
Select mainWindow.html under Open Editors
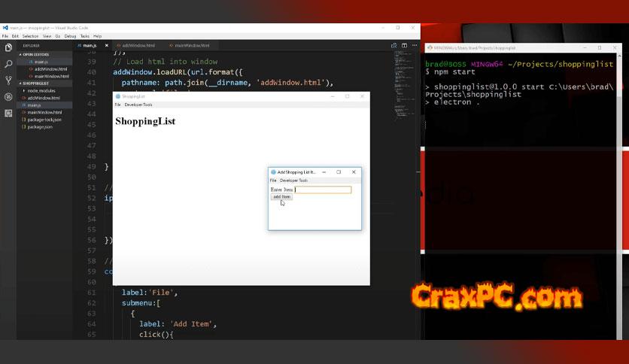click(x=51, y=76)
